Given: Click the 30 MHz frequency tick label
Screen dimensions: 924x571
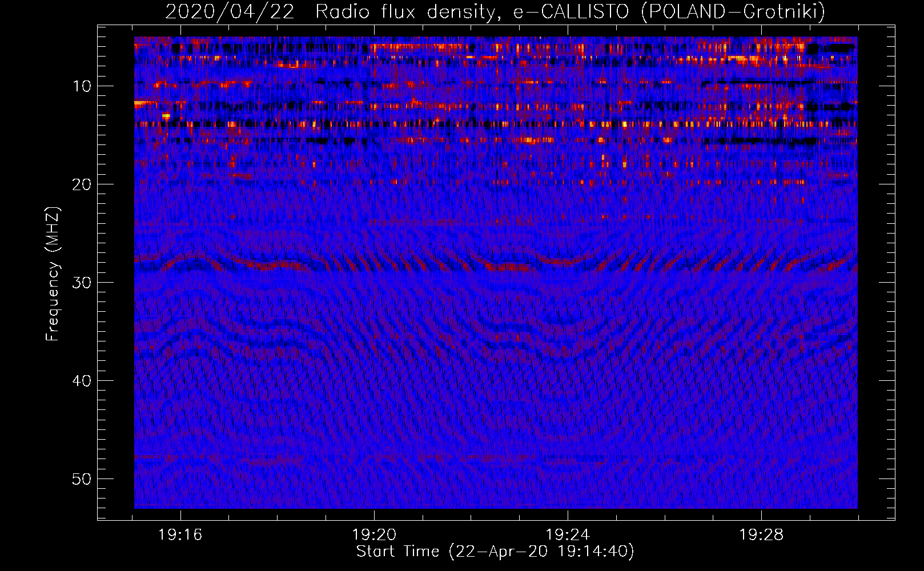Looking at the screenshot, I should click(x=82, y=283).
